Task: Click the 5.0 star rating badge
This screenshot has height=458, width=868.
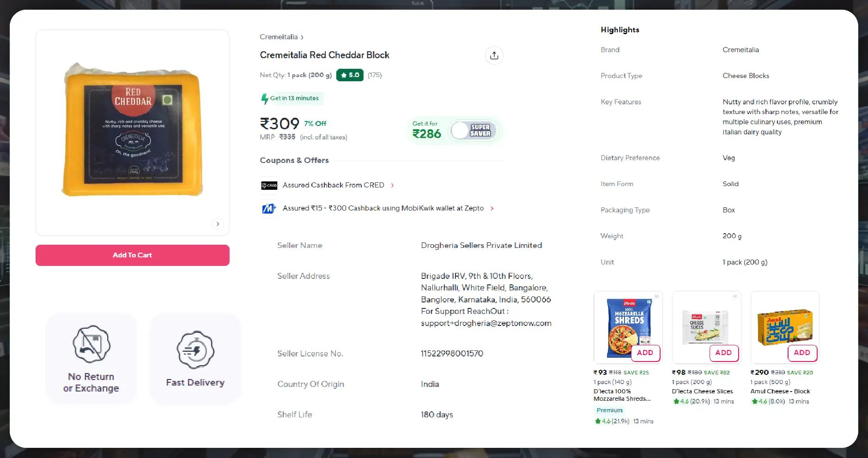Action: (x=350, y=75)
